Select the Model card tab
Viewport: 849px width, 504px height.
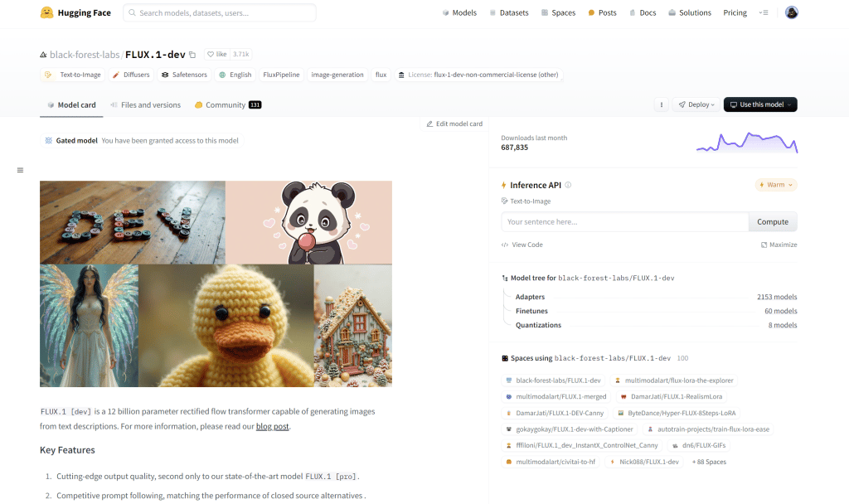coord(71,105)
